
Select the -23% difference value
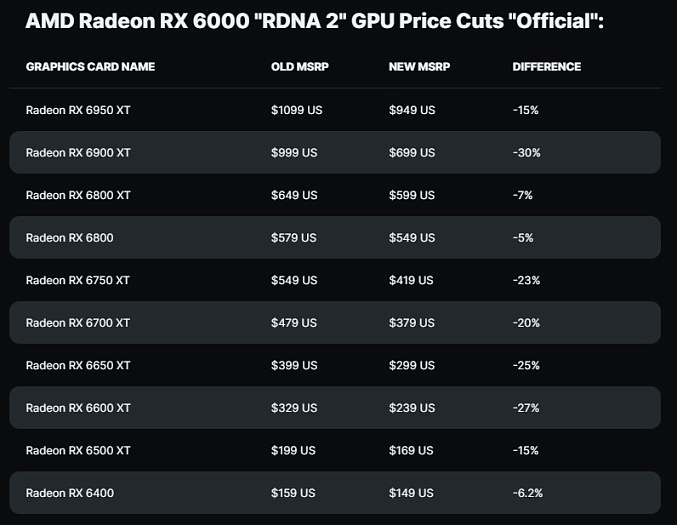(526, 280)
